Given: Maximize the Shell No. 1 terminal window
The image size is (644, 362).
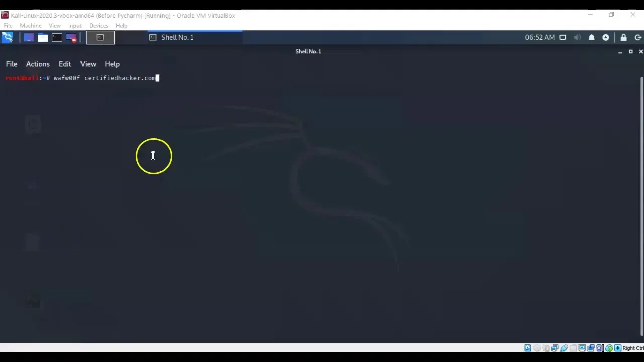Looking at the screenshot, I should click(630, 52).
